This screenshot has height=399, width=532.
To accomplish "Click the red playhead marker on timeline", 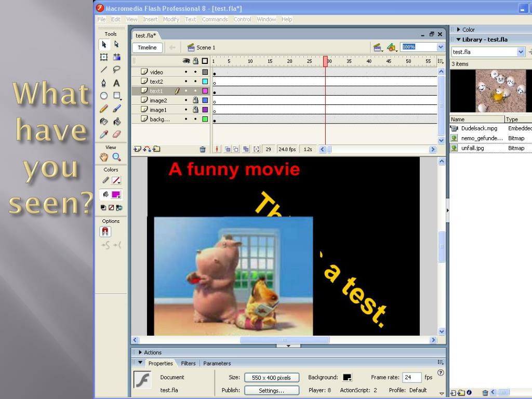I will (x=325, y=62).
